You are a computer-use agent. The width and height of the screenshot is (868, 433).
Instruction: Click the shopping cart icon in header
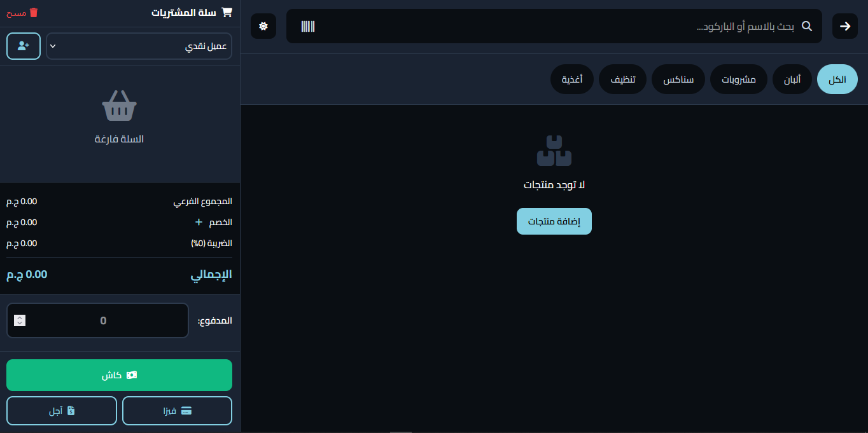tap(227, 13)
